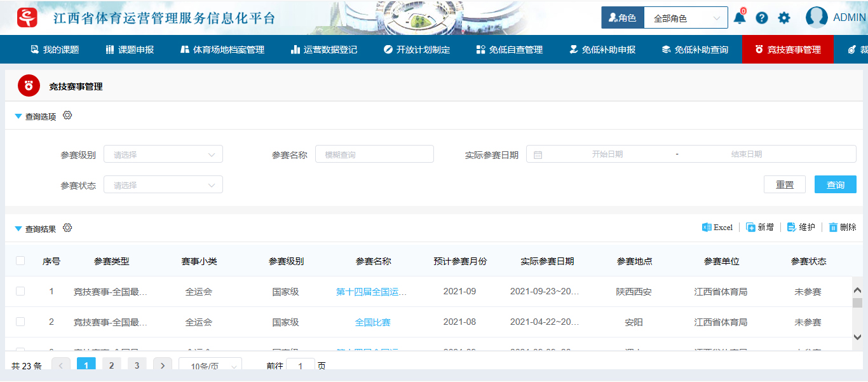
Task: Toggle the select-all checkbox in table header
Action: pyautogui.click(x=20, y=261)
